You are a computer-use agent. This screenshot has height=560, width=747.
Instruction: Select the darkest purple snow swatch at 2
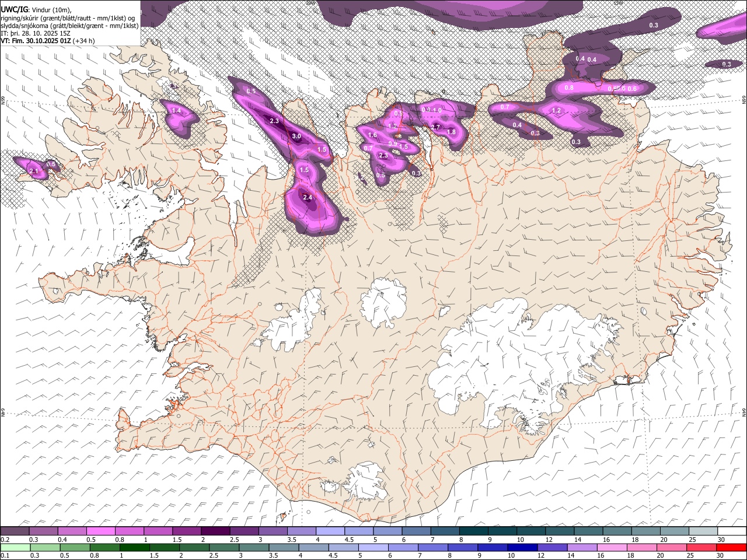click(215, 531)
